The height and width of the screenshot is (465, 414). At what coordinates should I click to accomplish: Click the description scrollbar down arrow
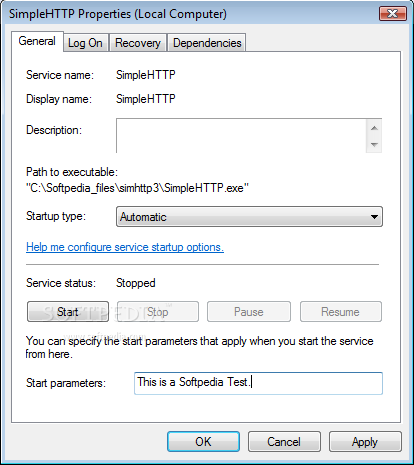point(374,144)
